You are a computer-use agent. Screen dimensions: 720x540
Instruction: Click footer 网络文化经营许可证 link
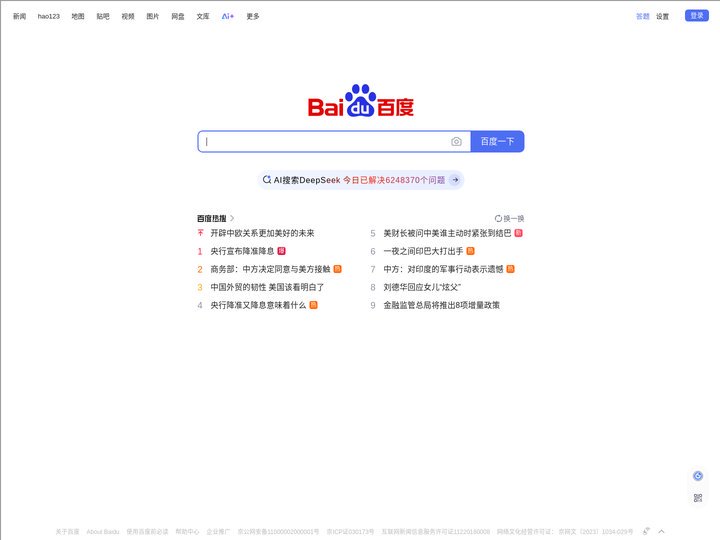(565, 532)
